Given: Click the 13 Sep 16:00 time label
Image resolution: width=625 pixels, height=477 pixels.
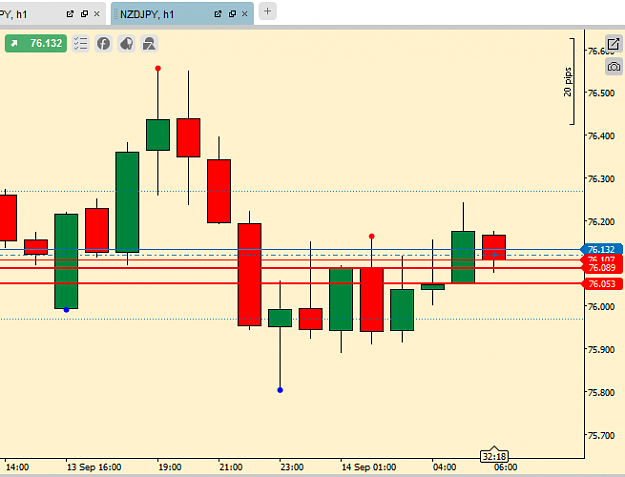Looking at the screenshot, I should coord(94,467).
